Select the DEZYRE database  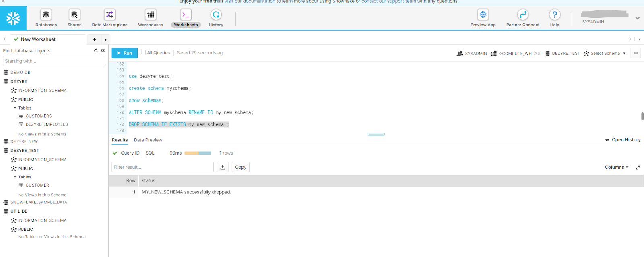click(19, 81)
